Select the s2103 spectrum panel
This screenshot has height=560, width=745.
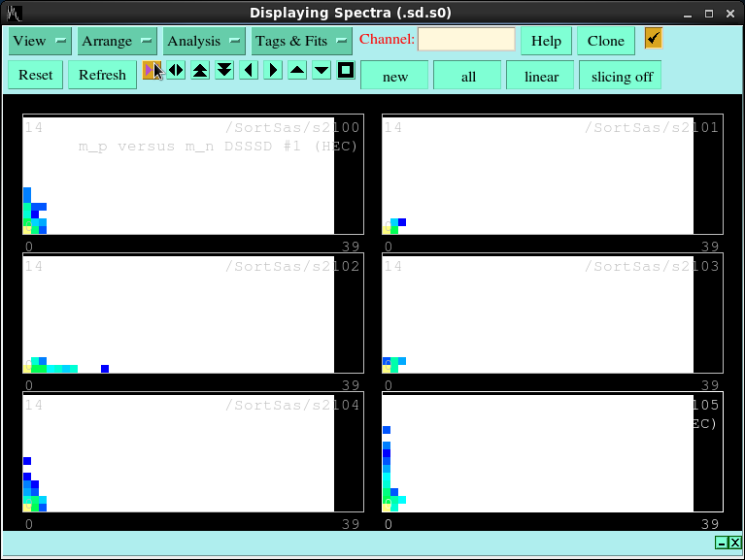pos(553,313)
